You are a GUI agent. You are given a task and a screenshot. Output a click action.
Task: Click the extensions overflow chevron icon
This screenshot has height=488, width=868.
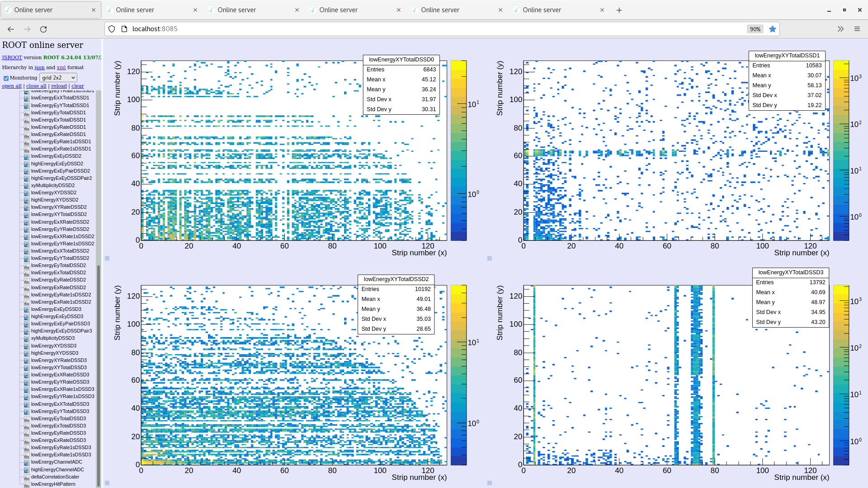840,29
